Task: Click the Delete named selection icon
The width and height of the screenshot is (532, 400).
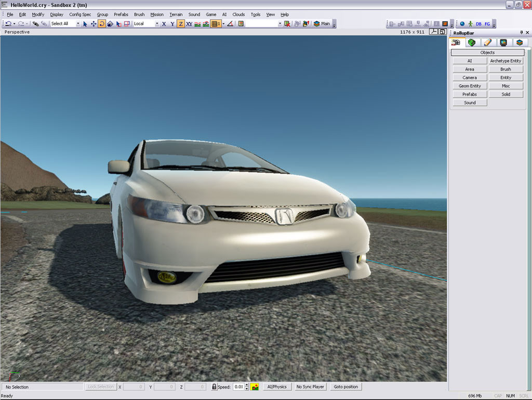Action: pyautogui.click(x=287, y=24)
